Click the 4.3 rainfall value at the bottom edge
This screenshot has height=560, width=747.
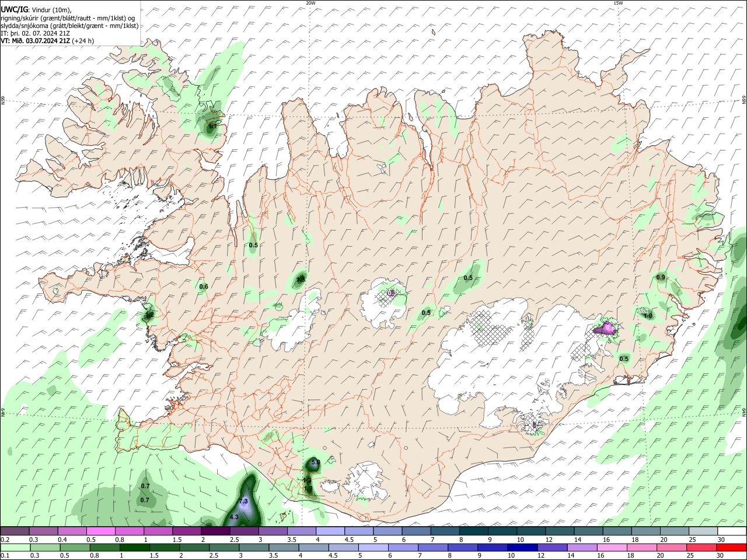click(235, 517)
